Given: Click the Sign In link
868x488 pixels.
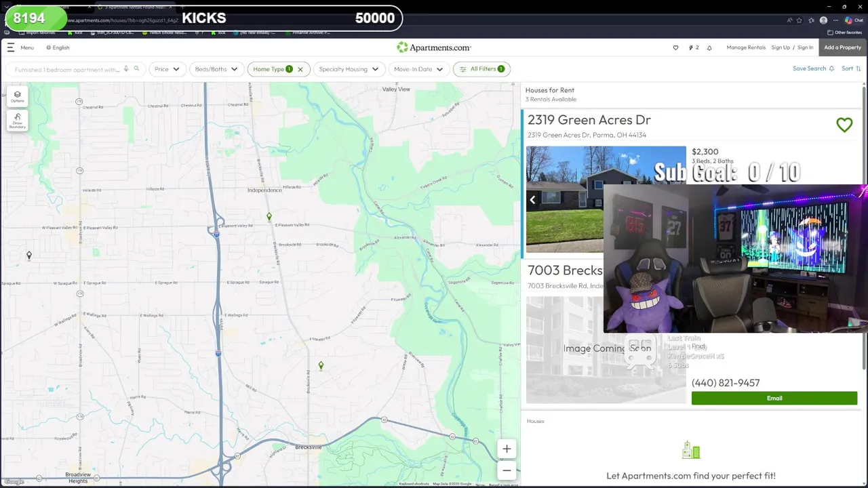Looking at the screenshot, I should (805, 47).
